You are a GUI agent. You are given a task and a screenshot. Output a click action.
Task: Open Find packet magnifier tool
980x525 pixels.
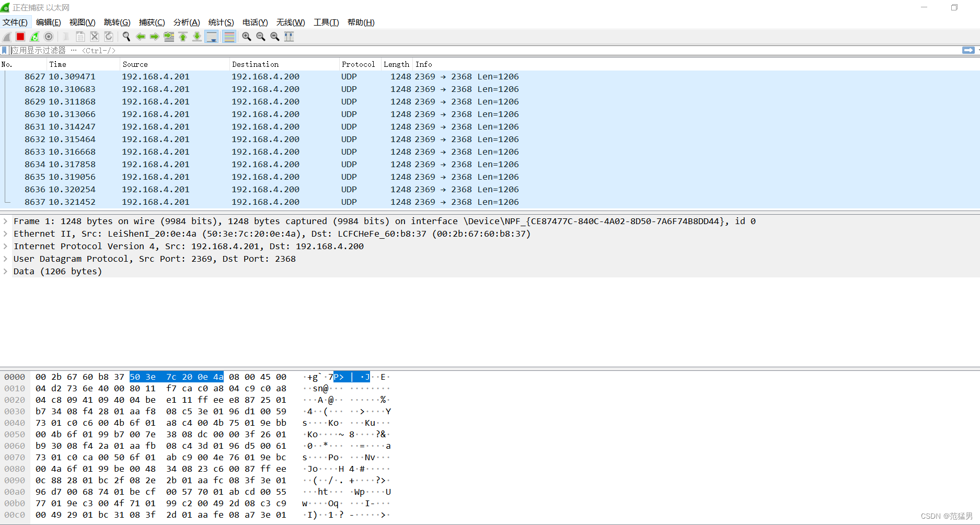(126, 37)
